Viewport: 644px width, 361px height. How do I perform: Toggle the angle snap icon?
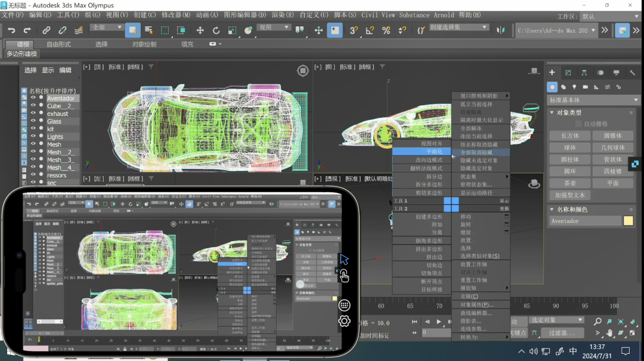(370, 30)
